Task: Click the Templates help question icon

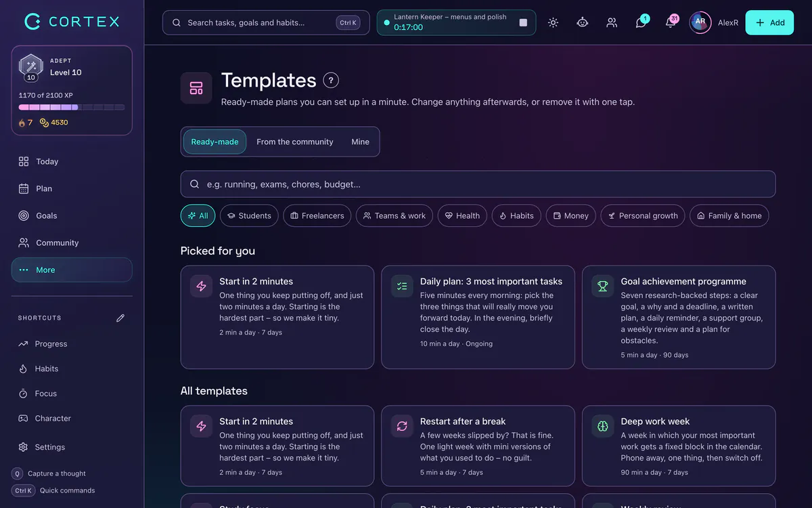Action: tap(331, 81)
